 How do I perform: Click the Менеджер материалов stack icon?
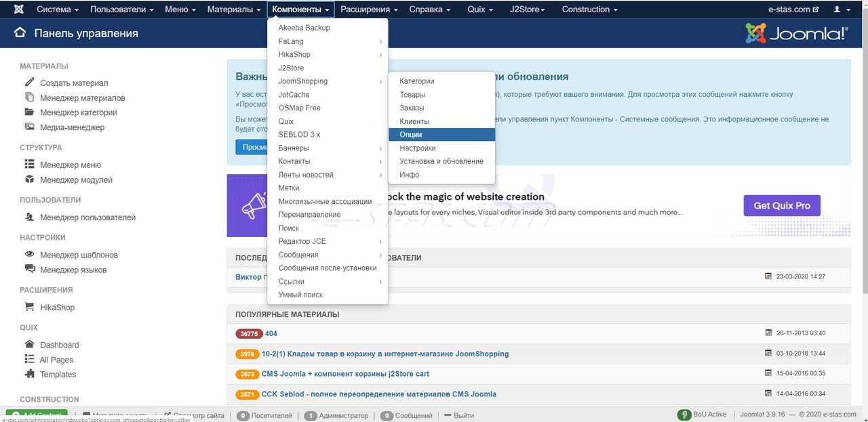pos(30,97)
